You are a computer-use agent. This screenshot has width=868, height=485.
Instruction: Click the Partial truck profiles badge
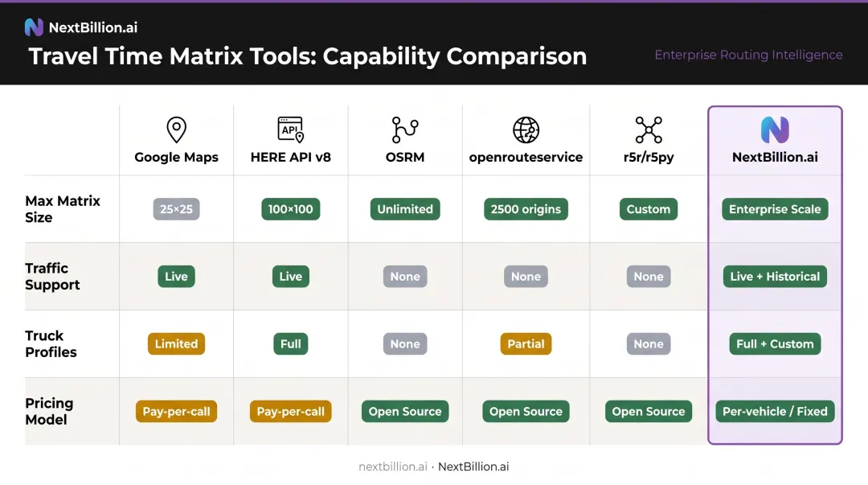[x=526, y=343]
